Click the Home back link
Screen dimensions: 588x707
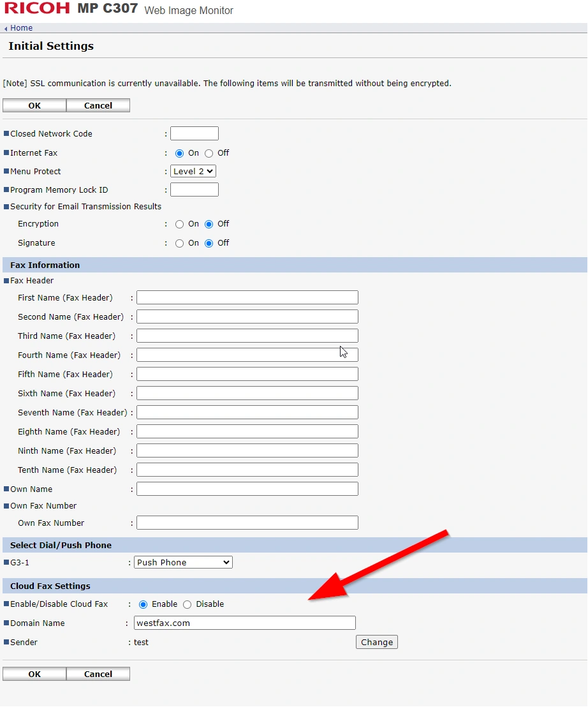point(20,28)
